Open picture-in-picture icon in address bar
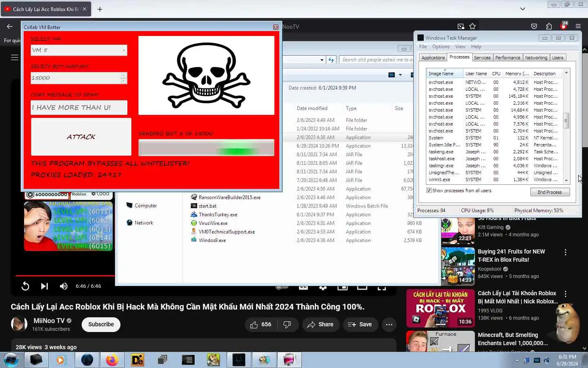The image size is (588, 368). pos(461,26)
